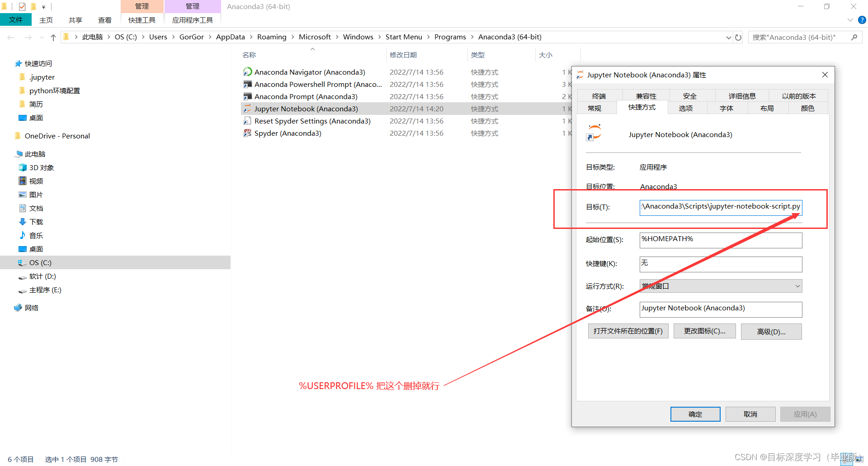Screen dimensions: 868x466
Task: Select the Anaconda Powershell Prompt icon
Action: pyautogui.click(x=247, y=84)
